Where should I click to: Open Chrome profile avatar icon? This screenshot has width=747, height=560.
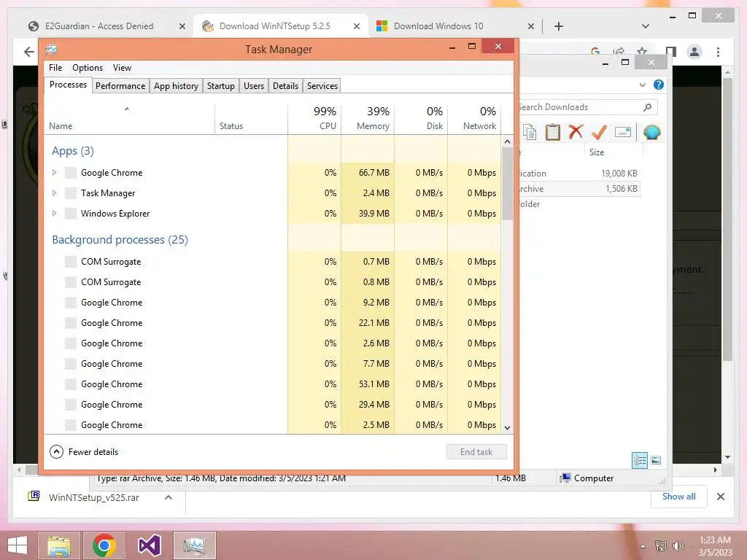(694, 52)
